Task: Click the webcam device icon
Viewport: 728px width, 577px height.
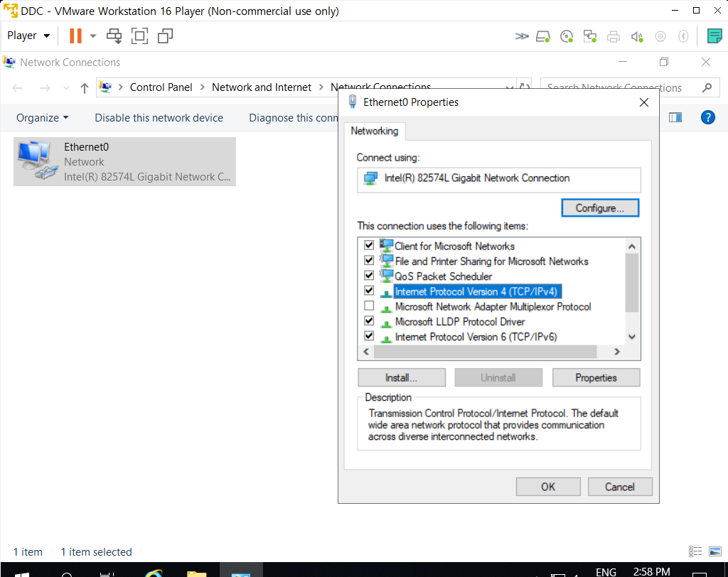Action: point(660,36)
